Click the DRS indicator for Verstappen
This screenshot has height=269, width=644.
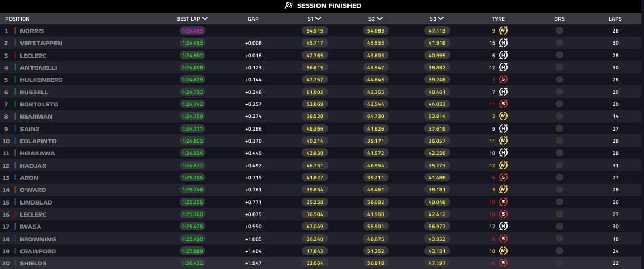[x=559, y=43]
